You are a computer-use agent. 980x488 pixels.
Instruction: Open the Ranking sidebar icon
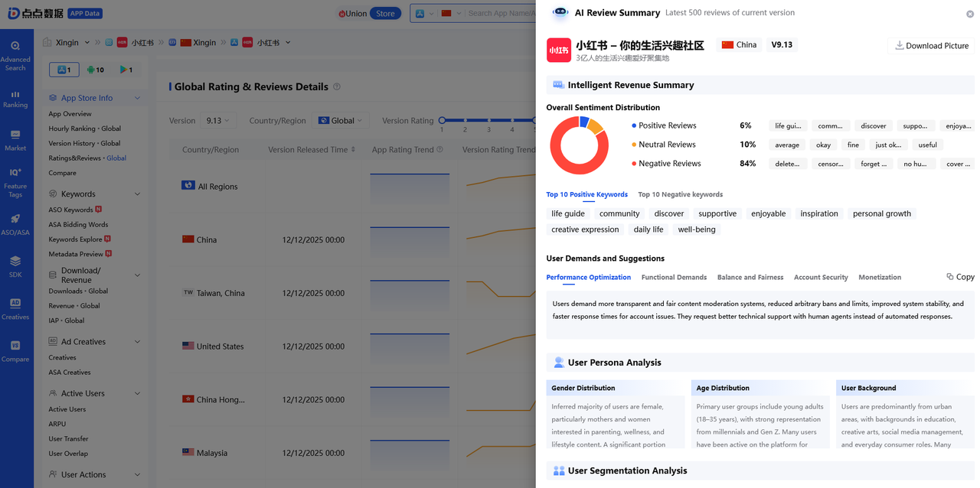[x=15, y=99]
